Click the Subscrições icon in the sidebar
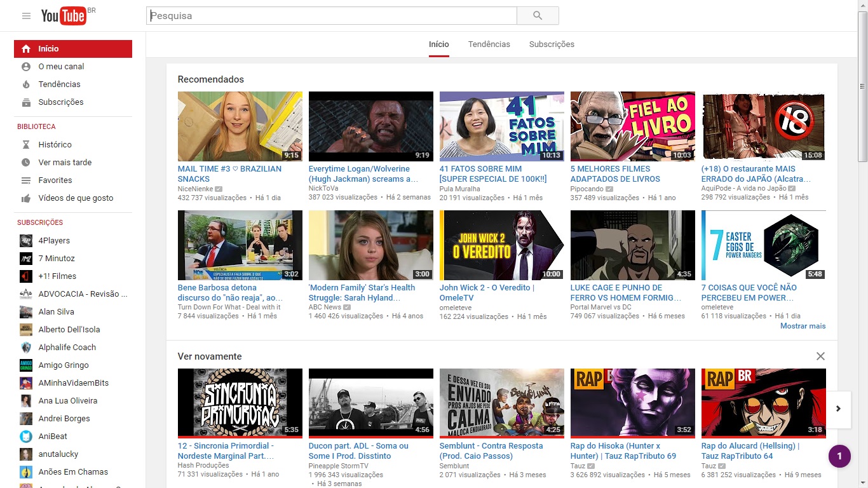 click(x=26, y=102)
